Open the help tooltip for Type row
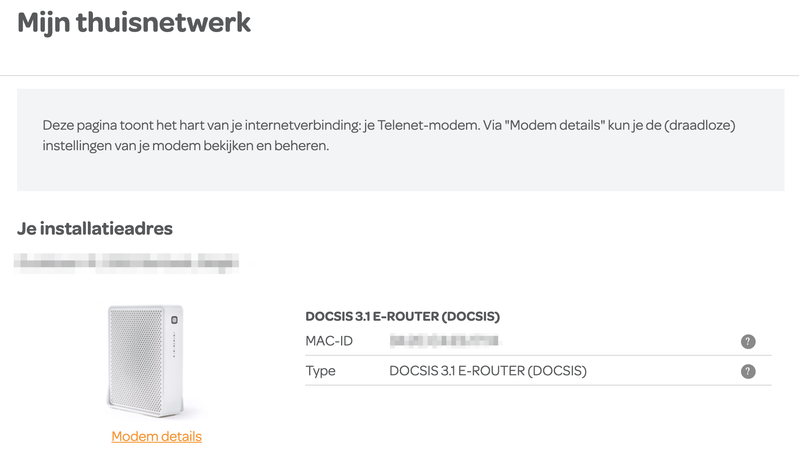 coord(747,371)
